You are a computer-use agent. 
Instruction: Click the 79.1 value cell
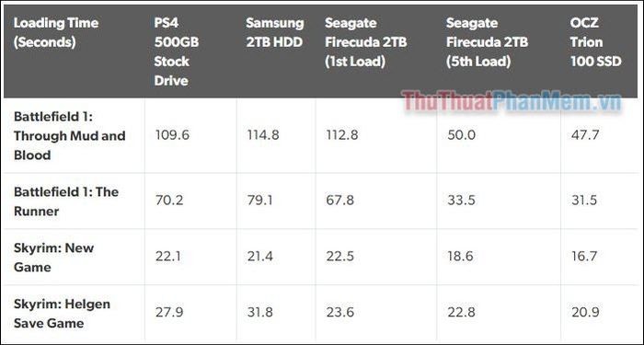pos(260,200)
